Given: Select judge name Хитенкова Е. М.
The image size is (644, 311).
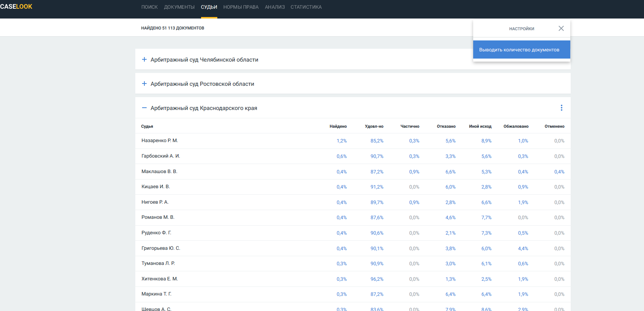Looking at the screenshot, I should click(159, 279).
